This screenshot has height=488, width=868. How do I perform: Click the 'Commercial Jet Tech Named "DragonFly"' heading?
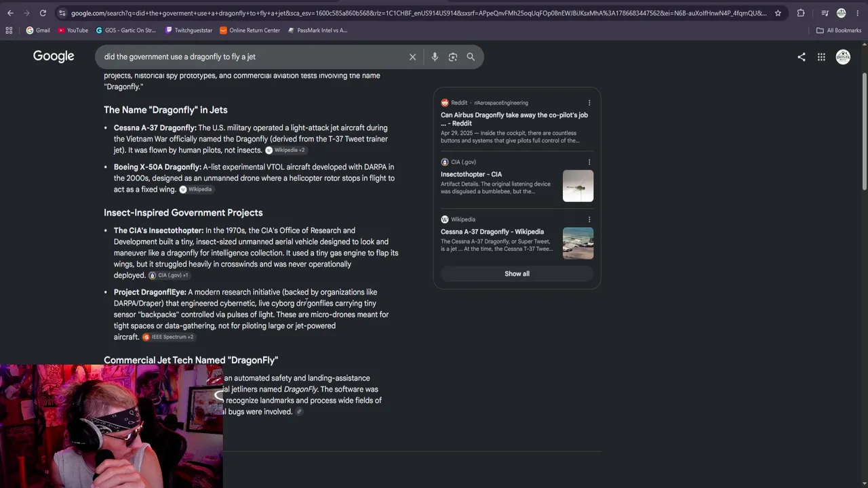tap(191, 361)
